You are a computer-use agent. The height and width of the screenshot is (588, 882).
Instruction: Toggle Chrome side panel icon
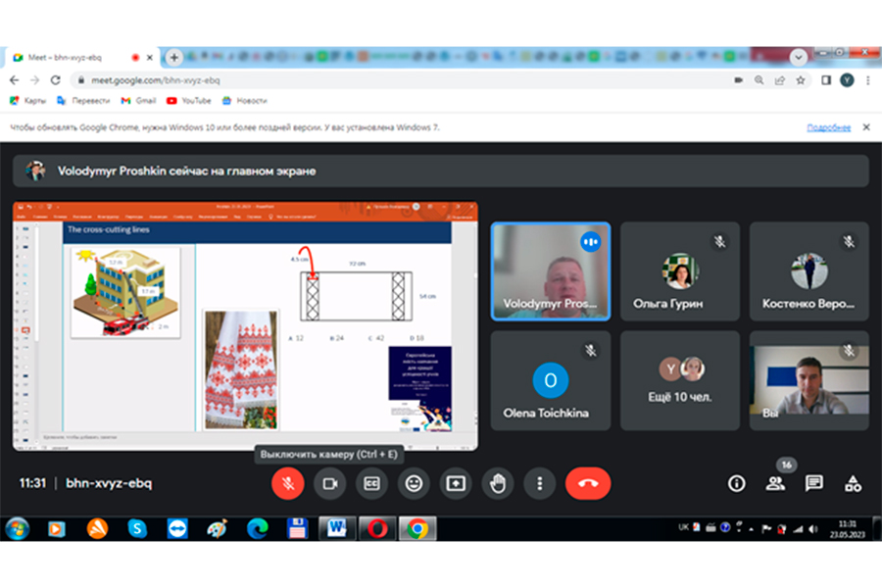[826, 80]
